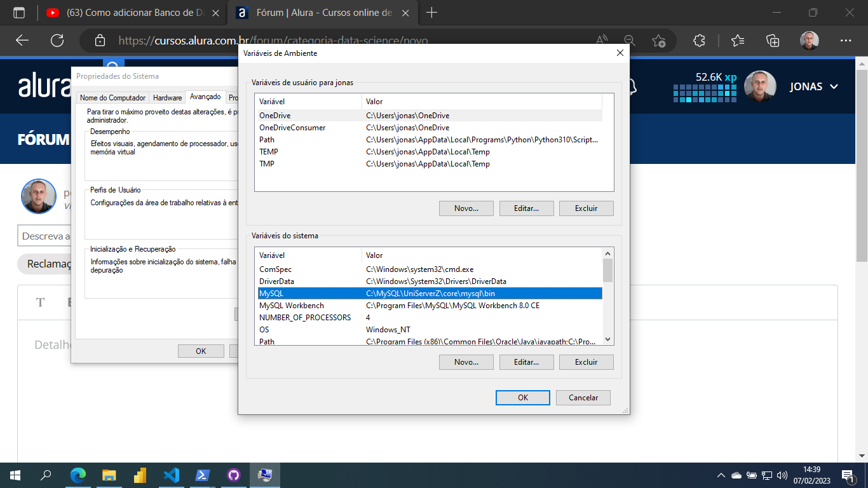Select the TMP user variable

[429, 164]
